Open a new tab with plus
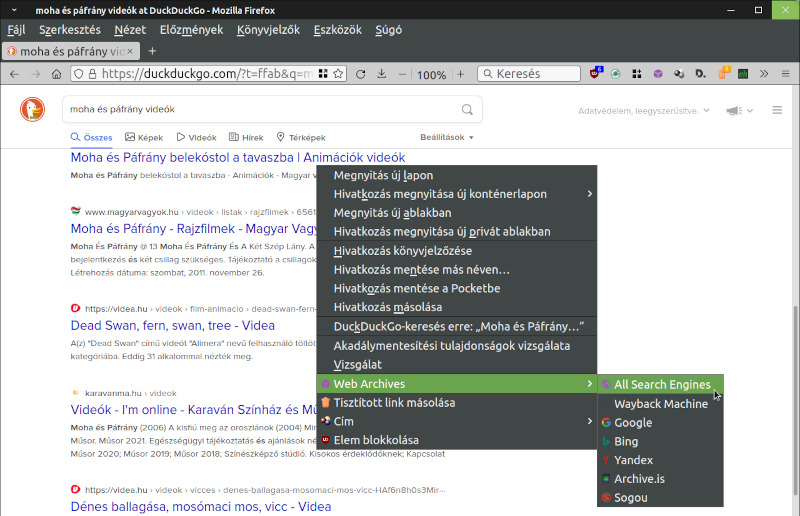The height and width of the screenshot is (516, 800). (x=152, y=51)
